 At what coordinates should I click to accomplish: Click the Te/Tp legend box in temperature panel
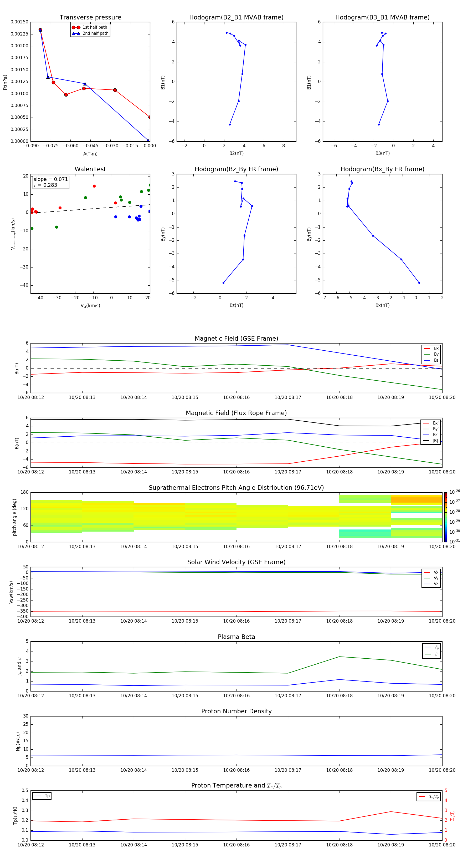coord(429,797)
